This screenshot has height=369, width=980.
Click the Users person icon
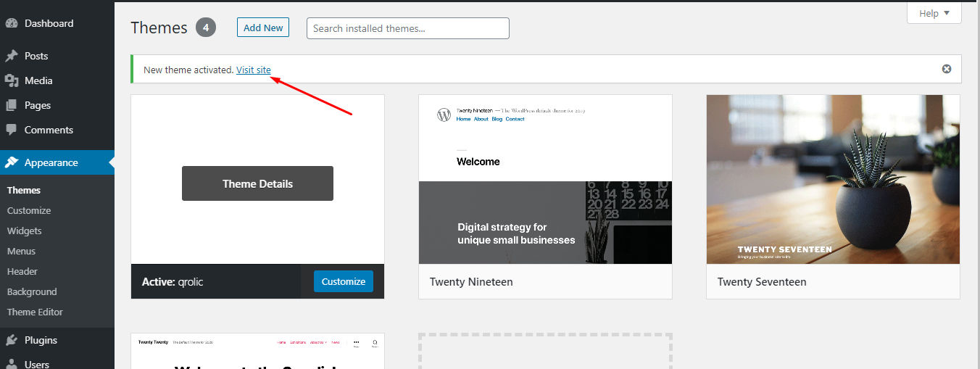click(12, 364)
